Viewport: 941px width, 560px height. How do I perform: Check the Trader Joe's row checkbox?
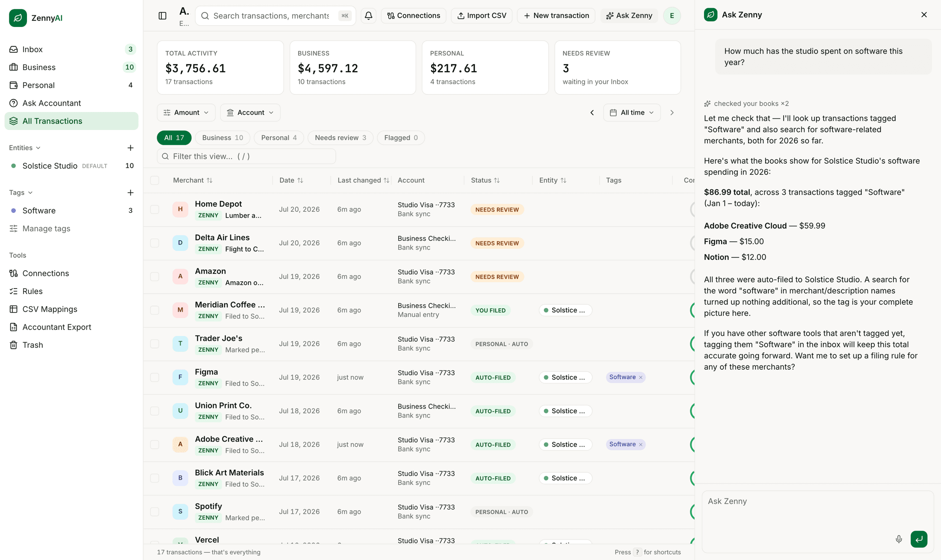(x=155, y=344)
